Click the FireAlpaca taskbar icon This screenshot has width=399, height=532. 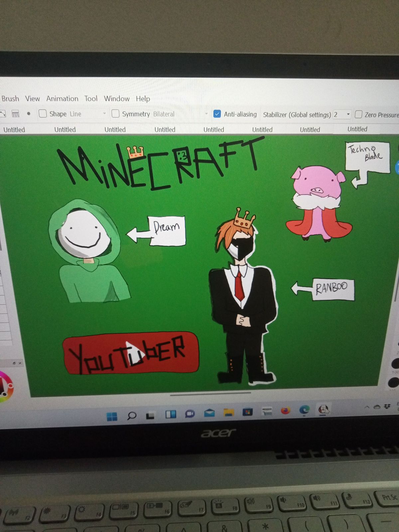pyautogui.click(x=323, y=409)
